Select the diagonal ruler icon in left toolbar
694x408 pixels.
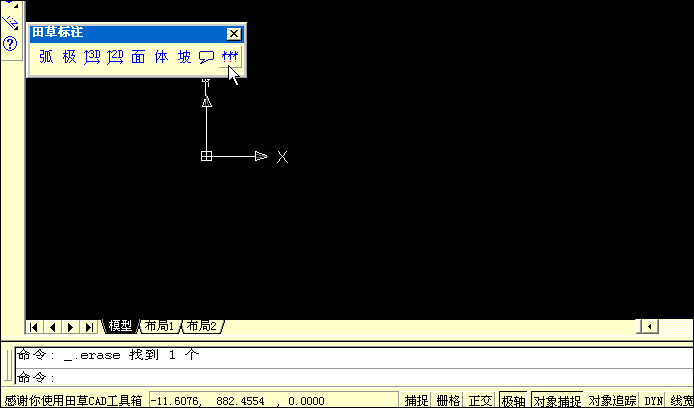[10, 22]
